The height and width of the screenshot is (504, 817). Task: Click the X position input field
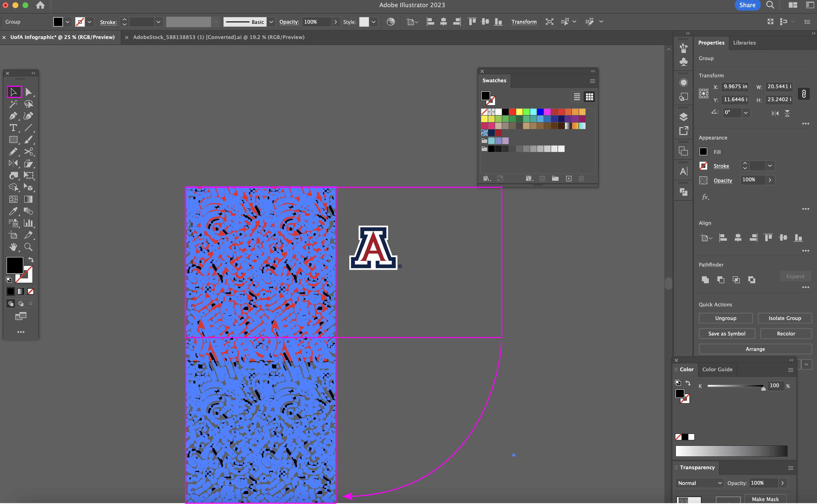pyautogui.click(x=735, y=87)
